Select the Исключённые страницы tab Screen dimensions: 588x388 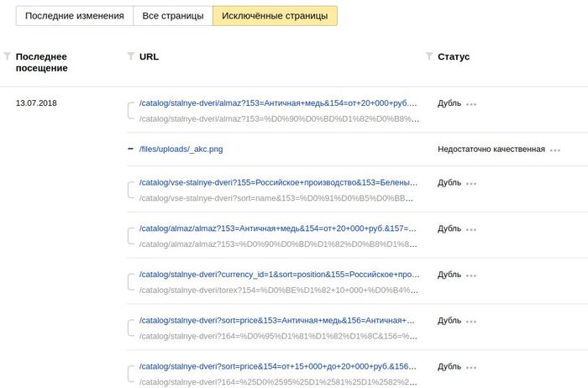(x=275, y=16)
